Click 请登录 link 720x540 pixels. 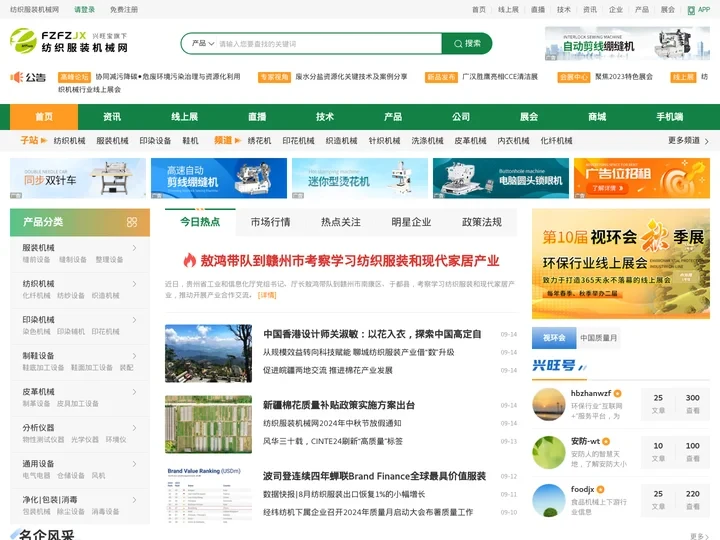pyautogui.click(x=84, y=10)
